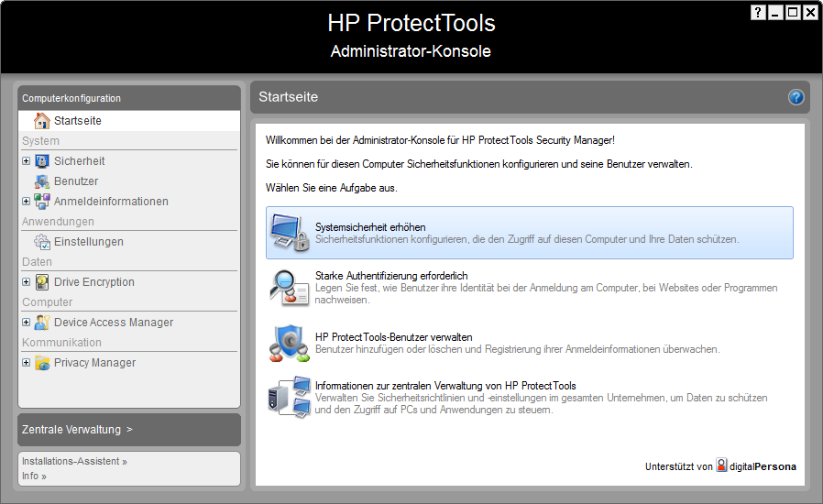Click the shield with users icon
Viewport: 823px width, 504px height.
pyautogui.click(x=290, y=343)
